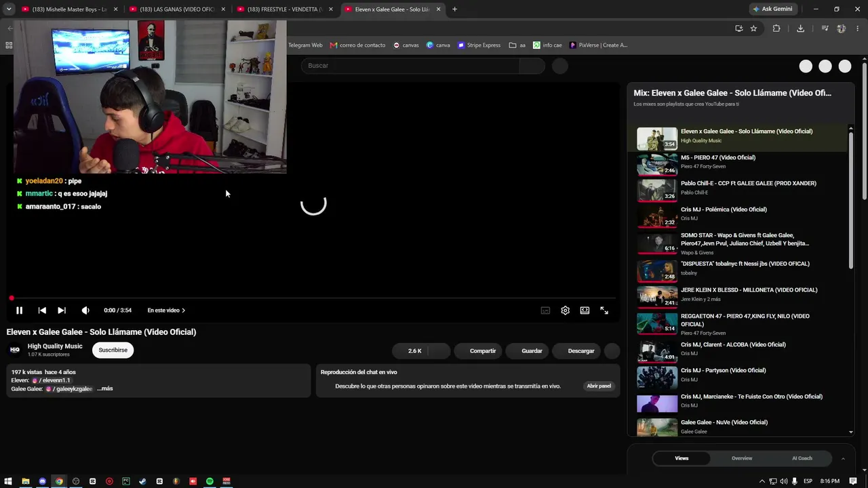Seek using the video progress bar
This screenshot has height=488, width=868.
coord(313,298)
